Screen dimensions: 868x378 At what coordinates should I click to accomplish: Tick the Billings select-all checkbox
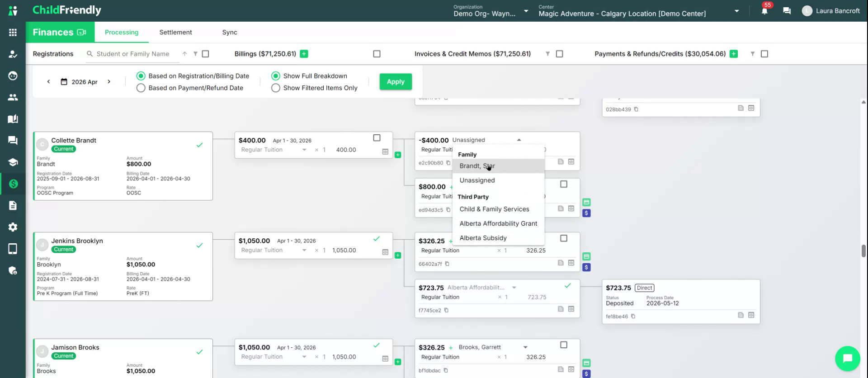(x=377, y=54)
